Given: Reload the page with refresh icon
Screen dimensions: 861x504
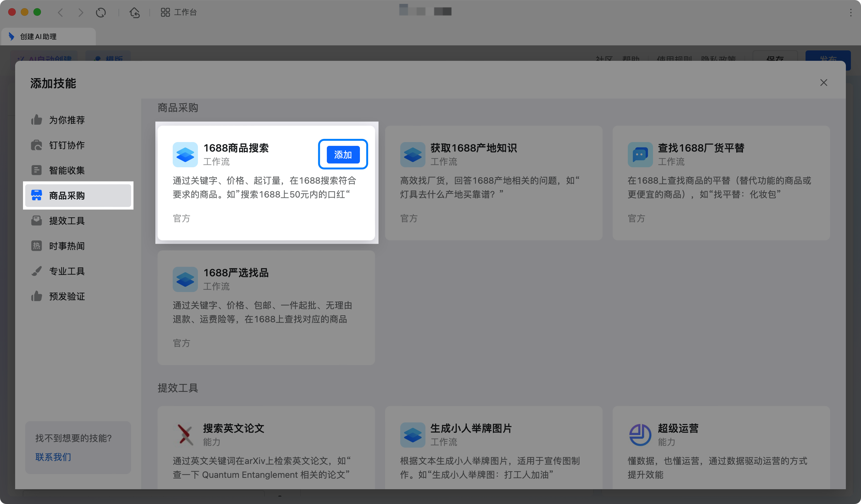Looking at the screenshot, I should click(101, 13).
